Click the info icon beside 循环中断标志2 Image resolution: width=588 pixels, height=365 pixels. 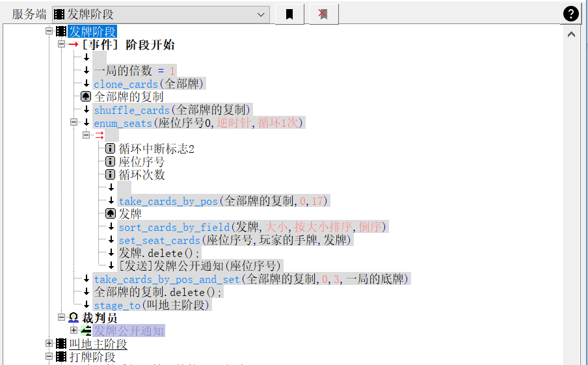click(x=110, y=149)
